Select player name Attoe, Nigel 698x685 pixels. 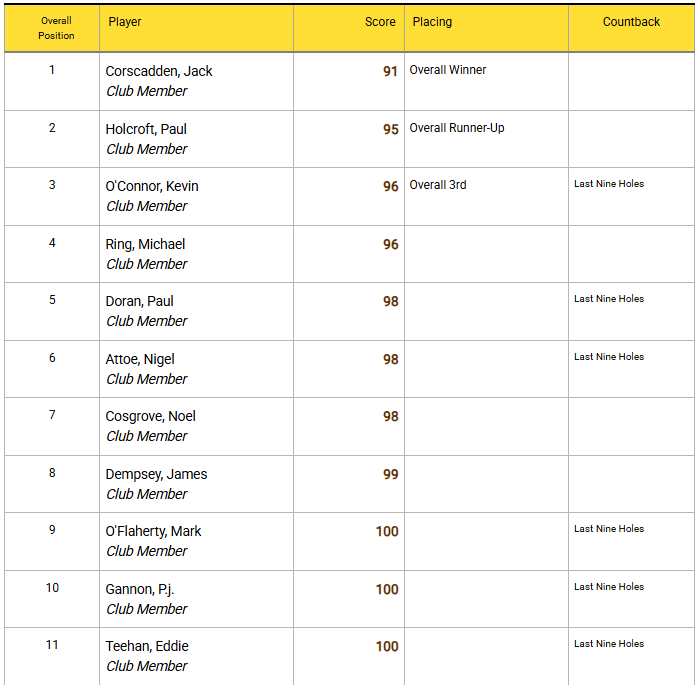click(140, 359)
